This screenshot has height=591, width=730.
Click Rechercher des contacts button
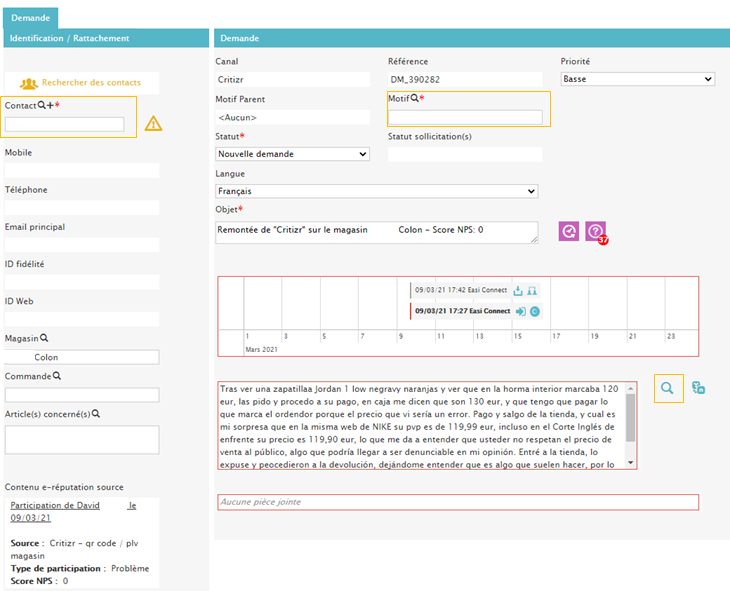(80, 82)
